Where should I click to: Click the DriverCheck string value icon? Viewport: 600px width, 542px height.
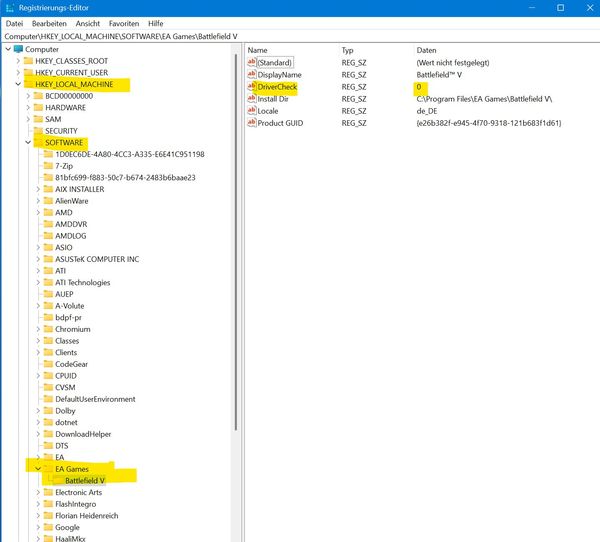(252, 87)
